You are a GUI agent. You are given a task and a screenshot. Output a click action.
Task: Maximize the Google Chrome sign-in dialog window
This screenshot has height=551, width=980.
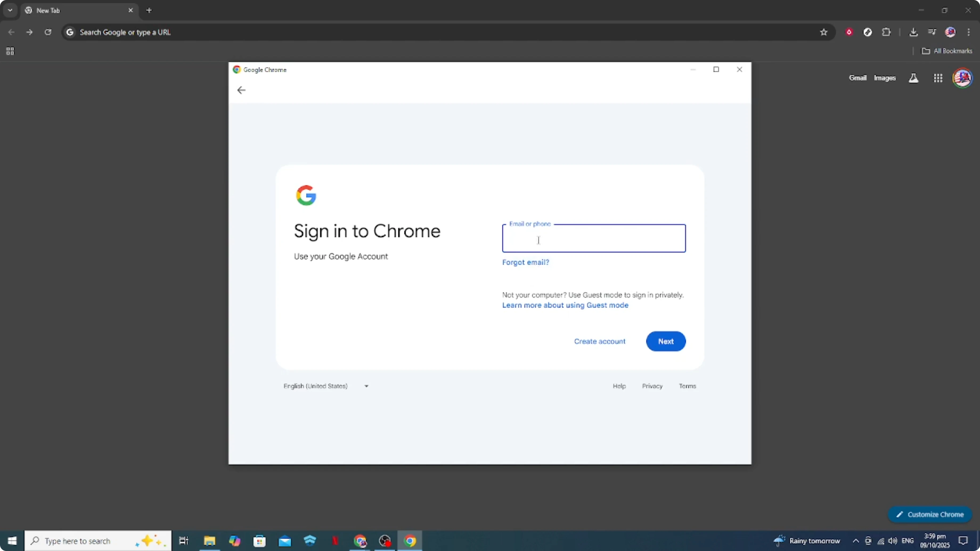point(716,69)
